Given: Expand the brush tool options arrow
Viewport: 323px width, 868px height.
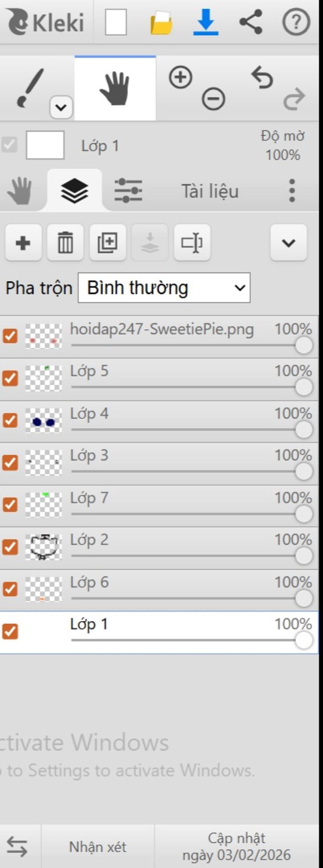Looking at the screenshot, I should point(61,108).
